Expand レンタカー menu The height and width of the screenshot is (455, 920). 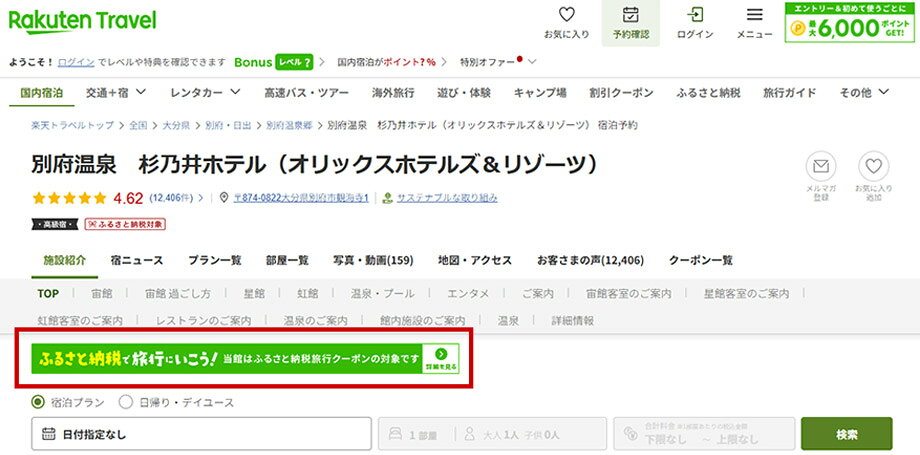pos(205,93)
